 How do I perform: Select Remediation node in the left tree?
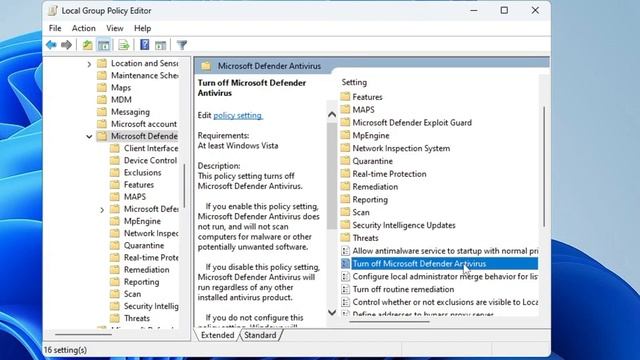click(x=140, y=270)
